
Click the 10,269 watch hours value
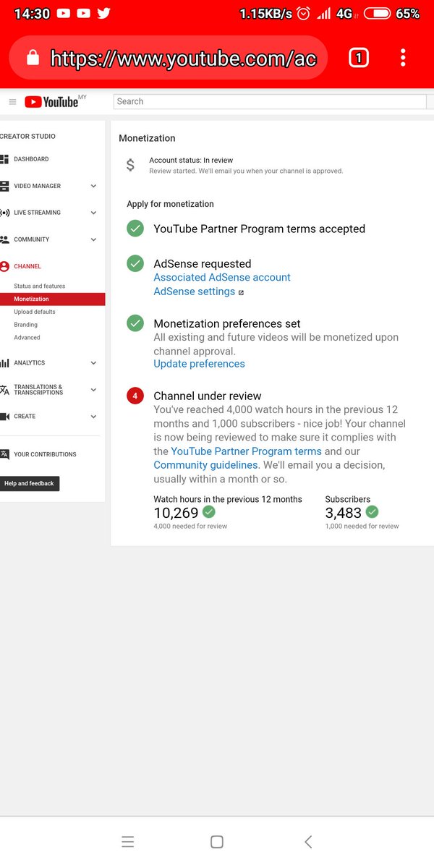pyautogui.click(x=176, y=513)
